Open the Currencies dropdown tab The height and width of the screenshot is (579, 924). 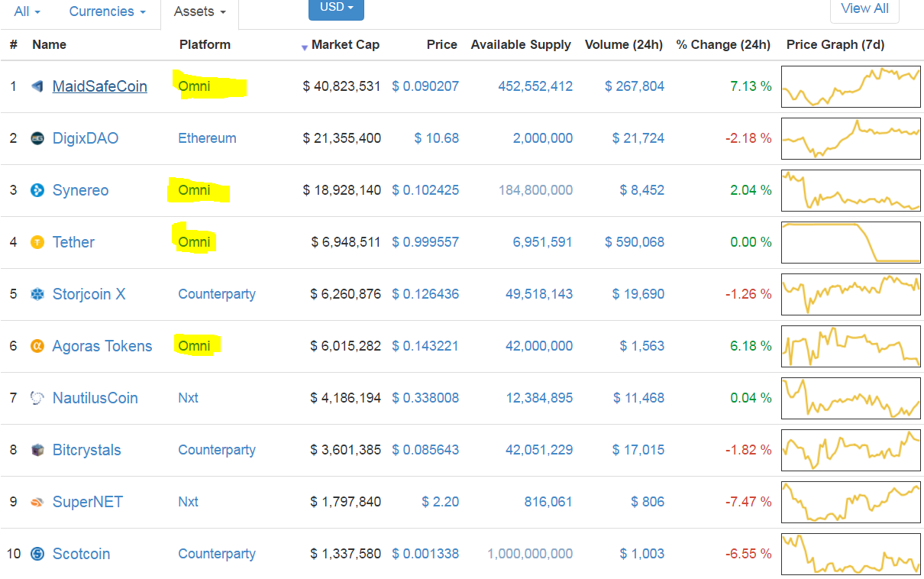[107, 11]
